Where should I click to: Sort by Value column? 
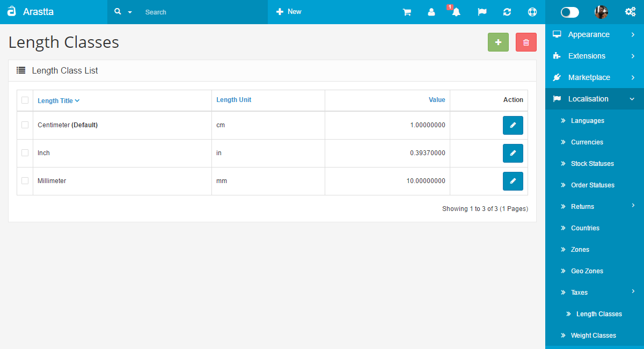tap(437, 100)
